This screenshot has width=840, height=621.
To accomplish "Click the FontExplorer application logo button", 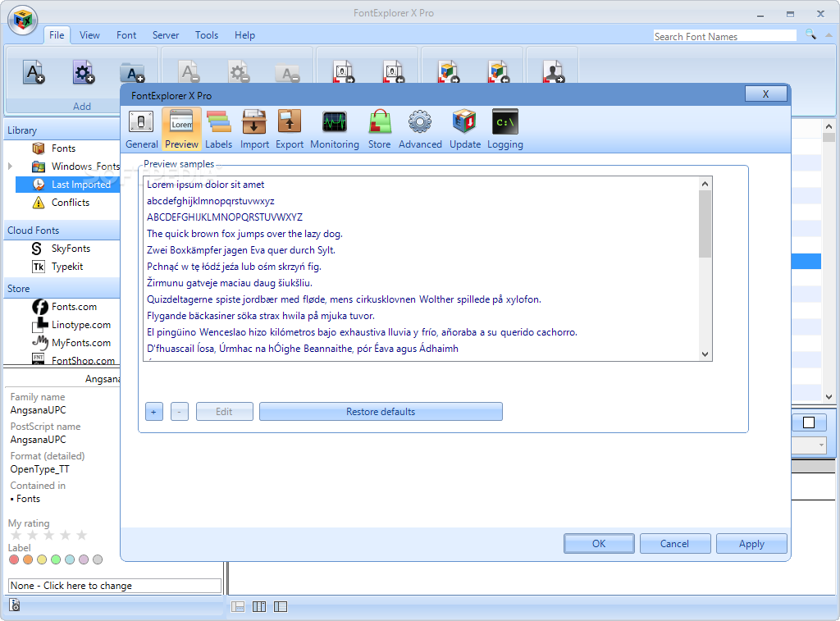I will [22, 21].
